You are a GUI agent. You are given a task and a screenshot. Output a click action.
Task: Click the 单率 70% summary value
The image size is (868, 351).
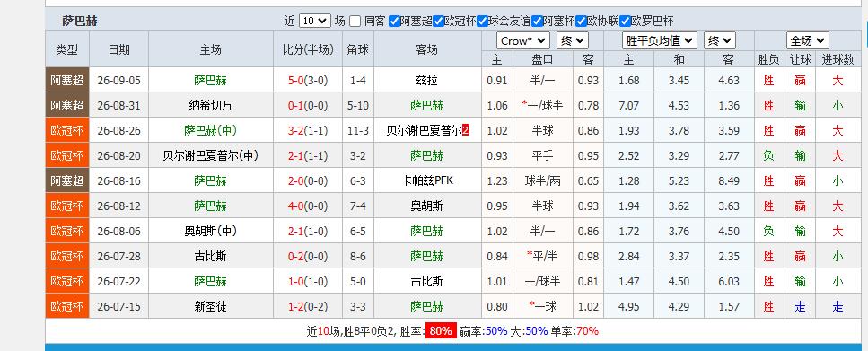pos(587,331)
